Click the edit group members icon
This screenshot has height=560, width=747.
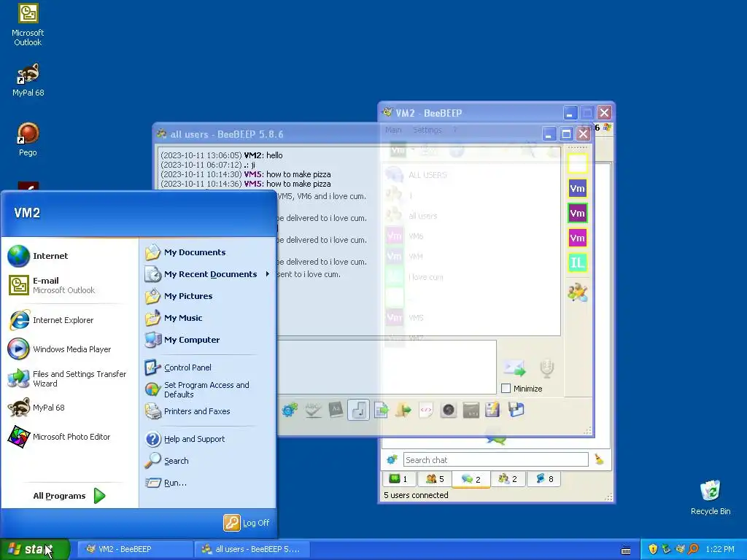pos(578,292)
